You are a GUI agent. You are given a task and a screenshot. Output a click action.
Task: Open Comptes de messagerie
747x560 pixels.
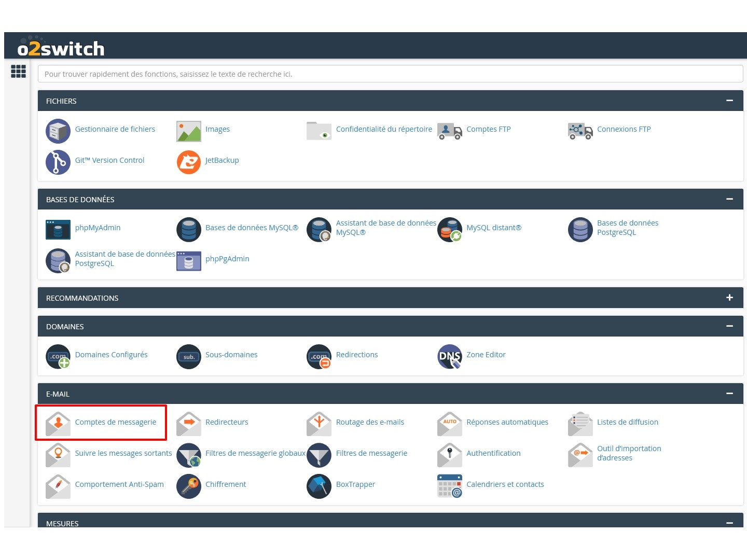(115, 422)
